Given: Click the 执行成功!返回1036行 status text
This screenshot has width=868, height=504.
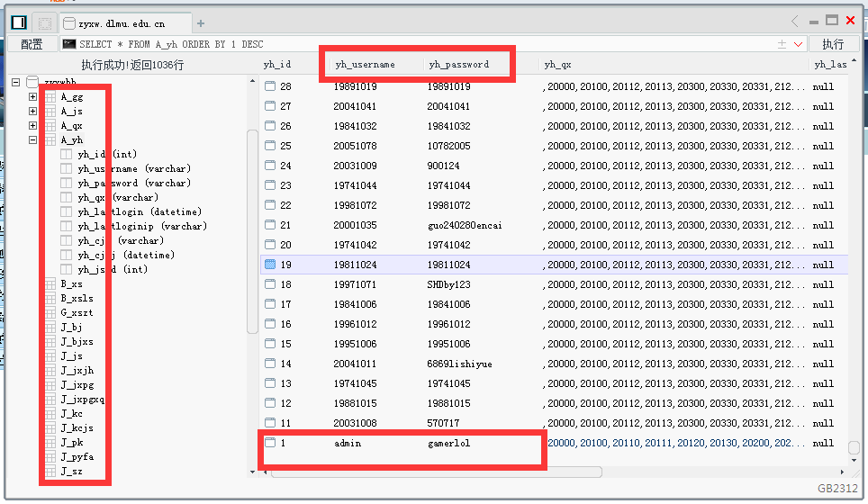Looking at the screenshot, I should 132,65.
